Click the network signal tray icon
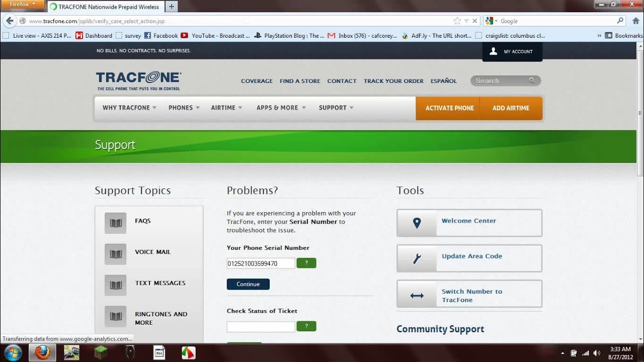644x362 pixels. coord(585,353)
